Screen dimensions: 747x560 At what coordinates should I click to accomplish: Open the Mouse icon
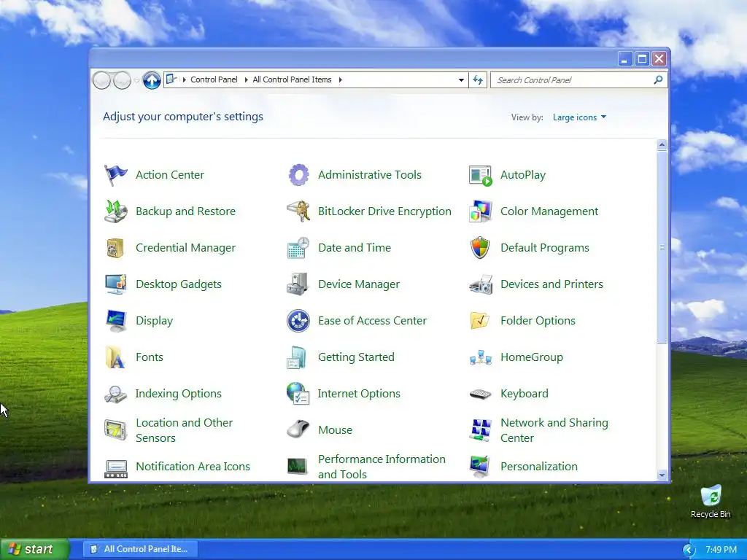(x=298, y=429)
